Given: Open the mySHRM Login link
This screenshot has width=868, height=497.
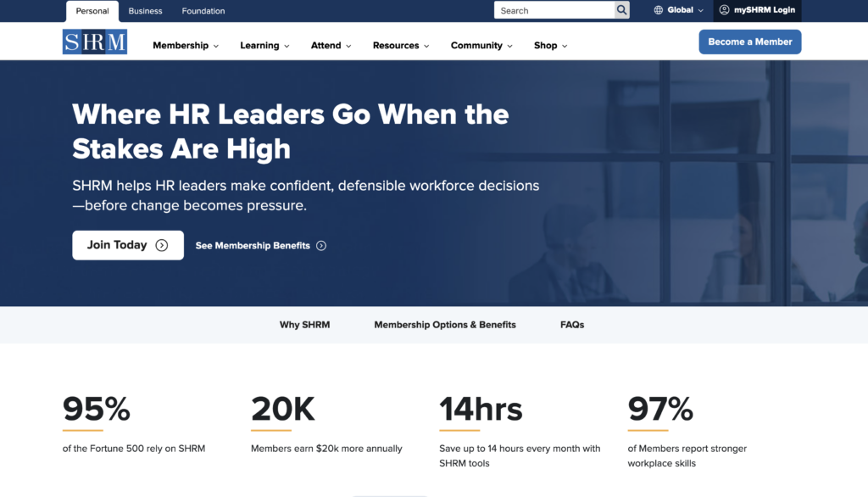Looking at the screenshot, I should point(757,10).
